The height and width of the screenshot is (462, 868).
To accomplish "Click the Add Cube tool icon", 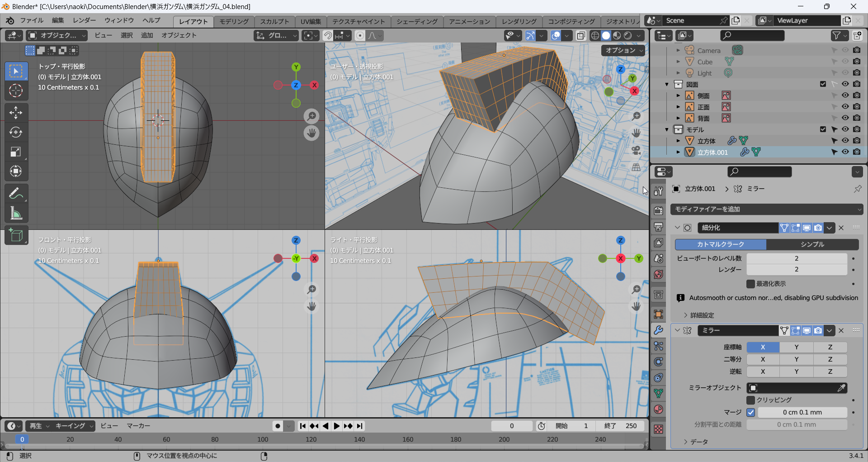I will [x=16, y=235].
